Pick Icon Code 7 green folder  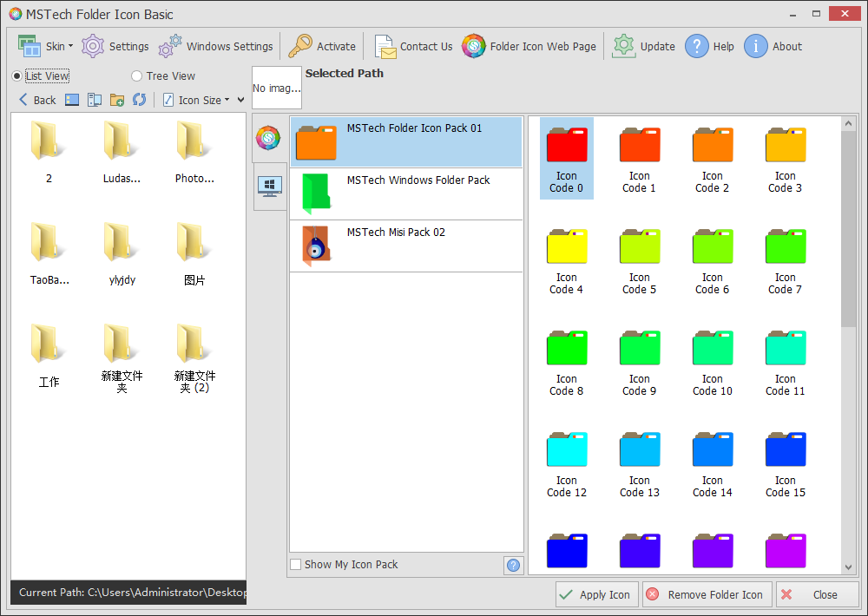[785, 260]
